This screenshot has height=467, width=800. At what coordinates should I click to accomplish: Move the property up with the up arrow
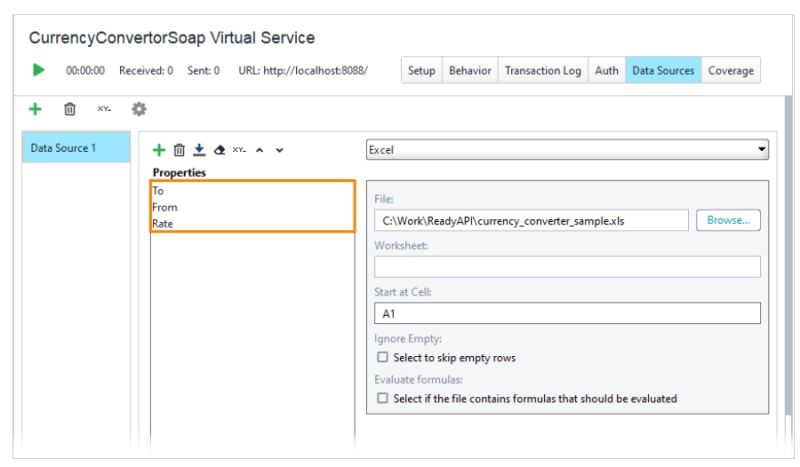pyautogui.click(x=260, y=150)
